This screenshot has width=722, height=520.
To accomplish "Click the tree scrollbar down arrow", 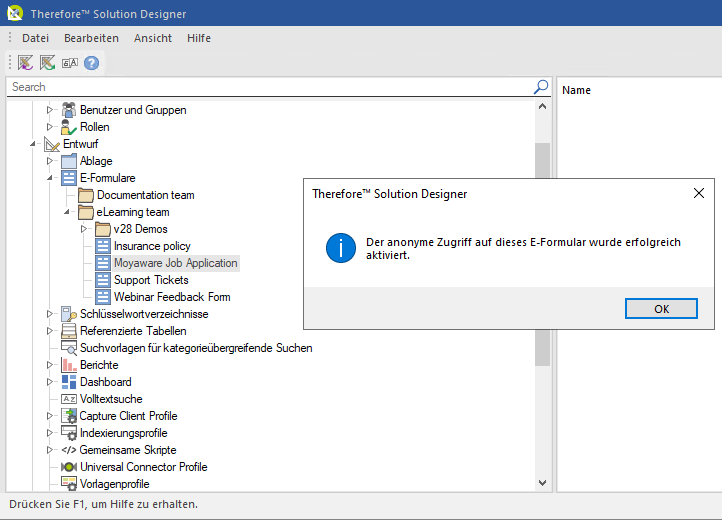I will 542,483.
